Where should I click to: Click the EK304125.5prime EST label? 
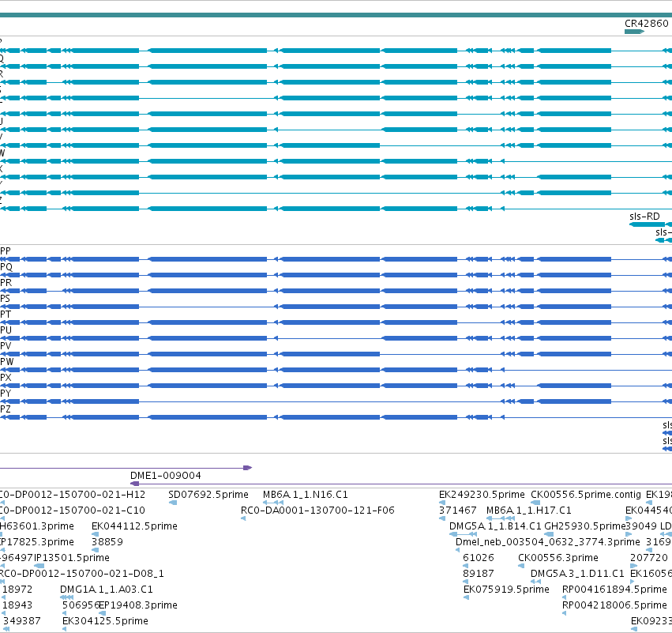[105, 621]
